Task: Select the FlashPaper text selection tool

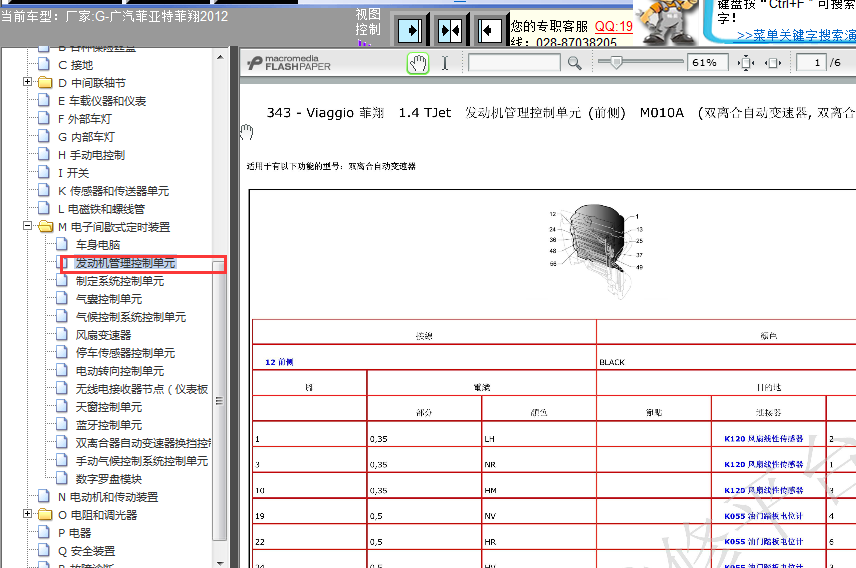Action: [445, 63]
